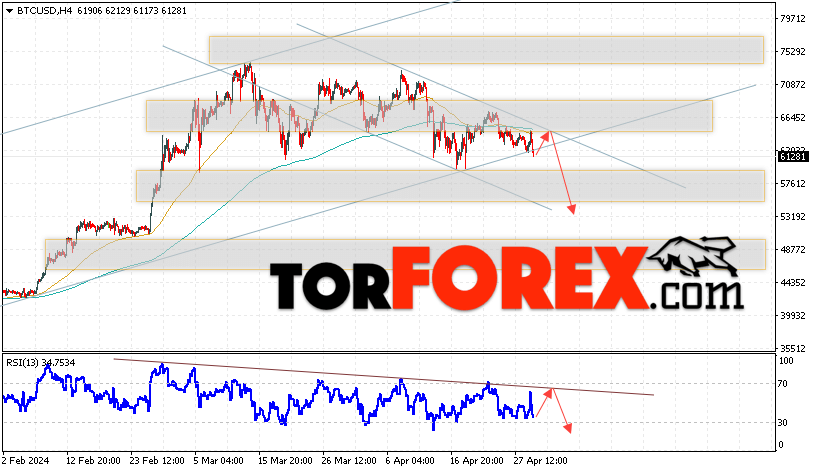Click the 6 Apr 04:00 time label
816x472 pixels.
[410, 461]
